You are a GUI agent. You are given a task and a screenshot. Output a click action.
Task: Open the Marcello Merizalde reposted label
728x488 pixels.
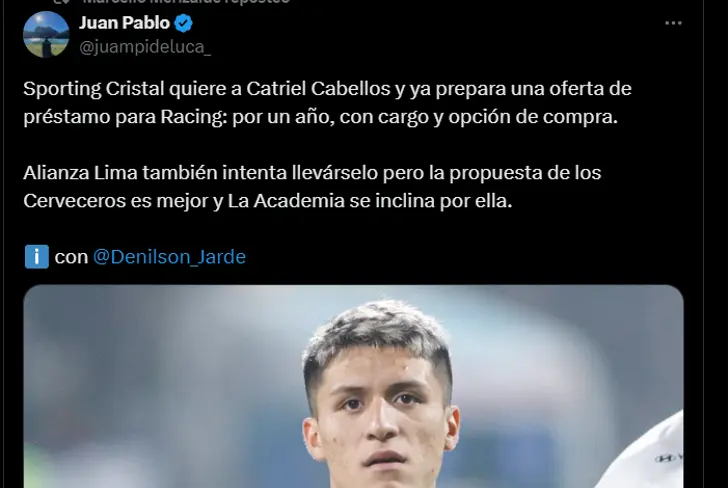[x=186, y=1]
